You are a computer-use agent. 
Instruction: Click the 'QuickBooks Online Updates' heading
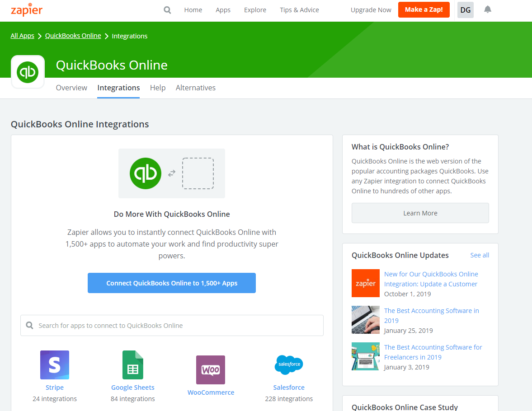[x=400, y=255]
